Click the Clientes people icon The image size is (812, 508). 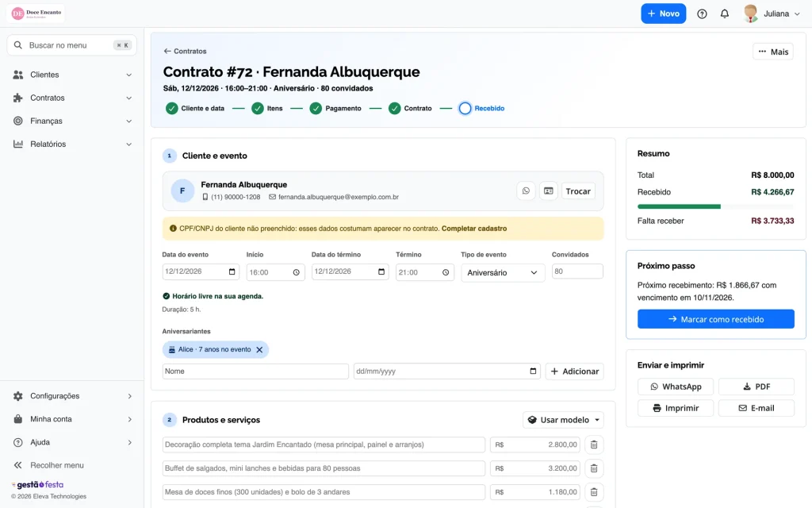coord(18,75)
